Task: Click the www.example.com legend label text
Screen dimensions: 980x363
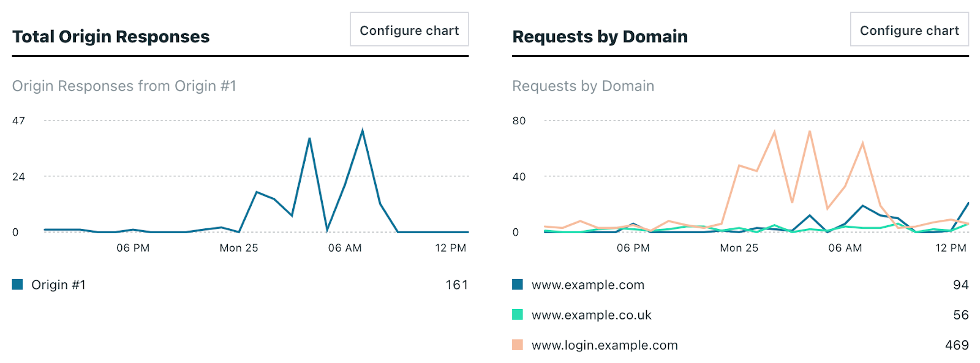Action: tap(587, 285)
